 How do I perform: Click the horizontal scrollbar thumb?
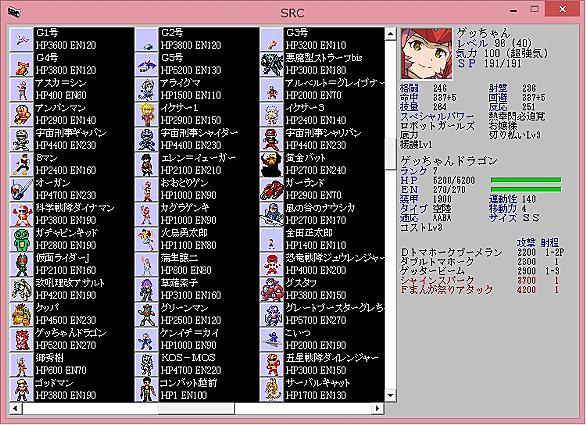pos(197,408)
